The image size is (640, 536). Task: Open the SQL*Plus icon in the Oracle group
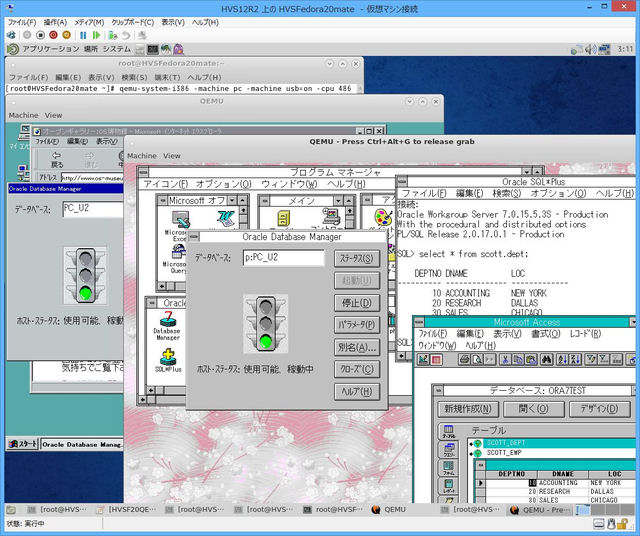click(168, 360)
